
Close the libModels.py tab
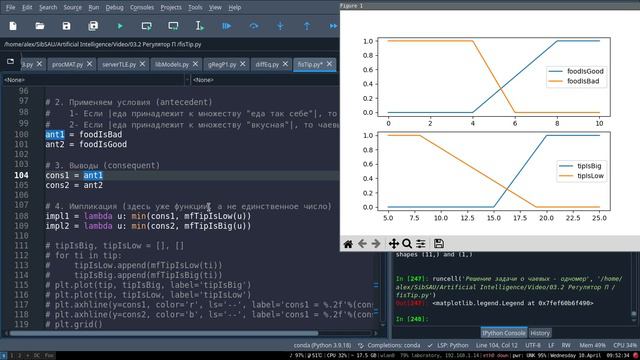[195, 64]
